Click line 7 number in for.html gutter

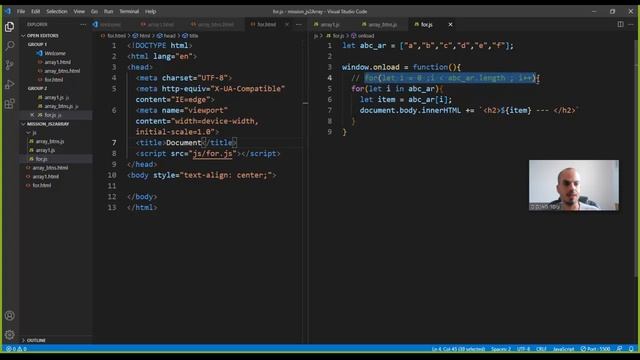tap(114, 142)
